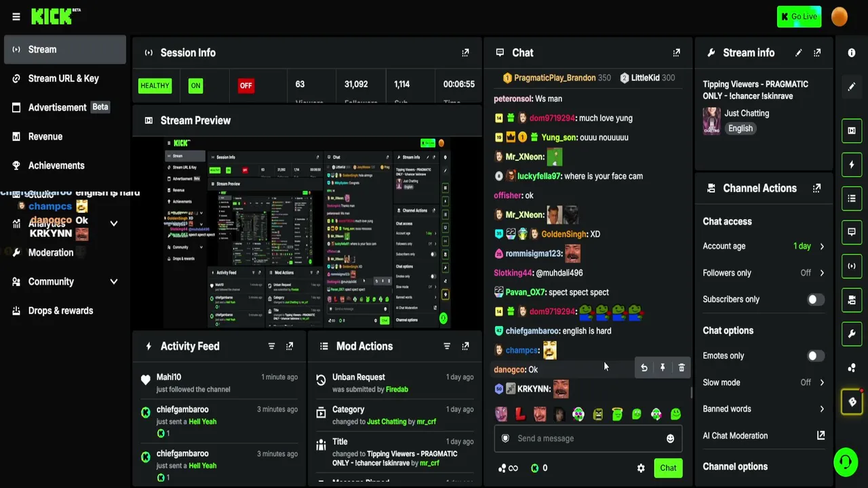The image size is (868, 488).
Task: Open Stream URL & Key page
Action: [65, 79]
